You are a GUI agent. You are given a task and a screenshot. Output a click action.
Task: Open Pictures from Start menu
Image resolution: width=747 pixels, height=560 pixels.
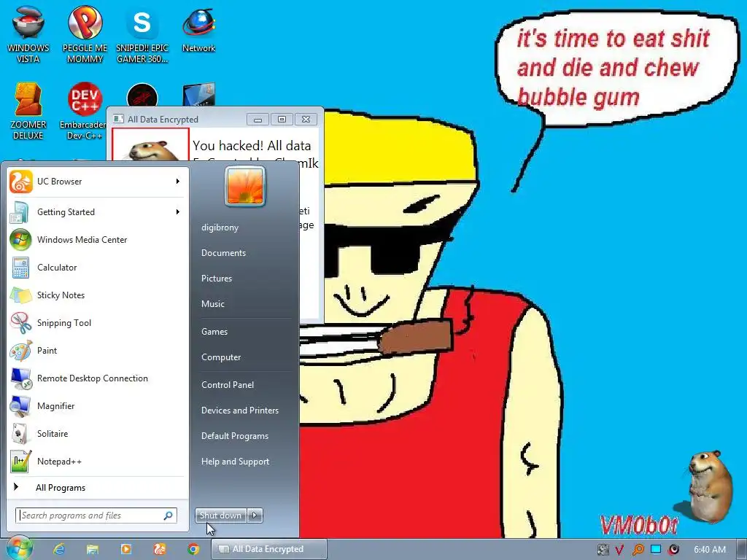tap(217, 279)
